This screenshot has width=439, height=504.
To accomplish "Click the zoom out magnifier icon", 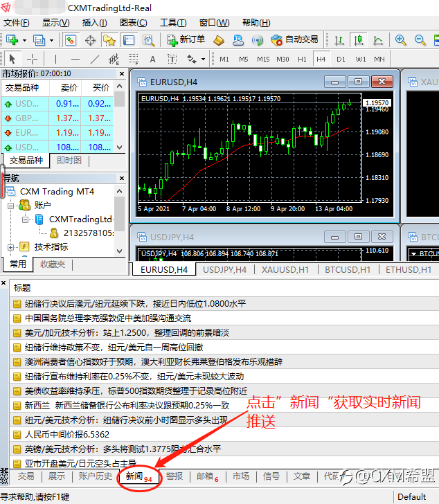I will tap(420, 40).
